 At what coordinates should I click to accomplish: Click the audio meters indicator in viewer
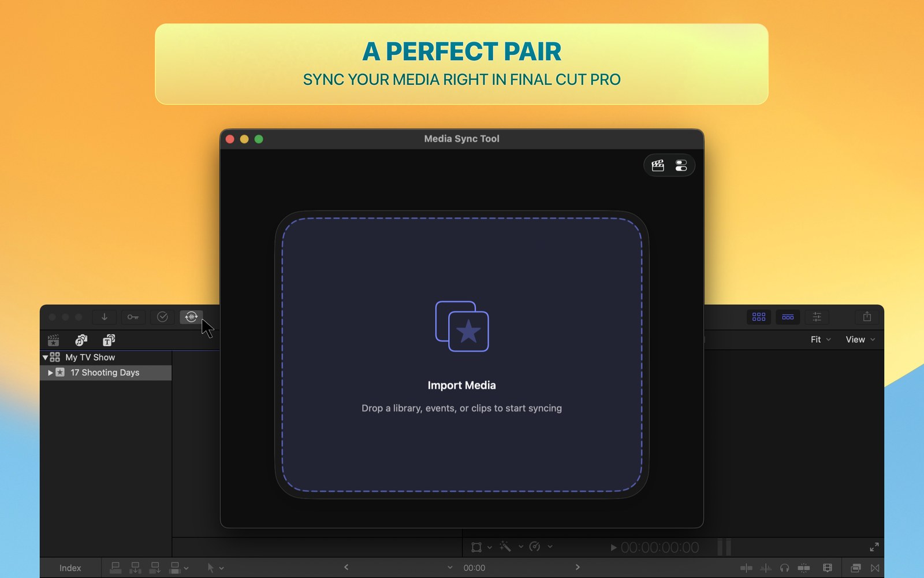tap(724, 547)
